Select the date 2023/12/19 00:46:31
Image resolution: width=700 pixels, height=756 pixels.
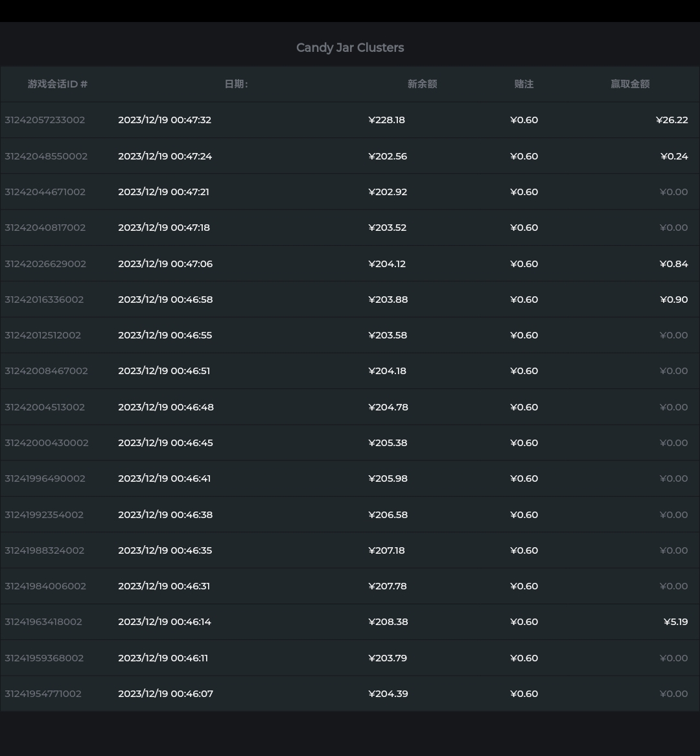tap(164, 586)
